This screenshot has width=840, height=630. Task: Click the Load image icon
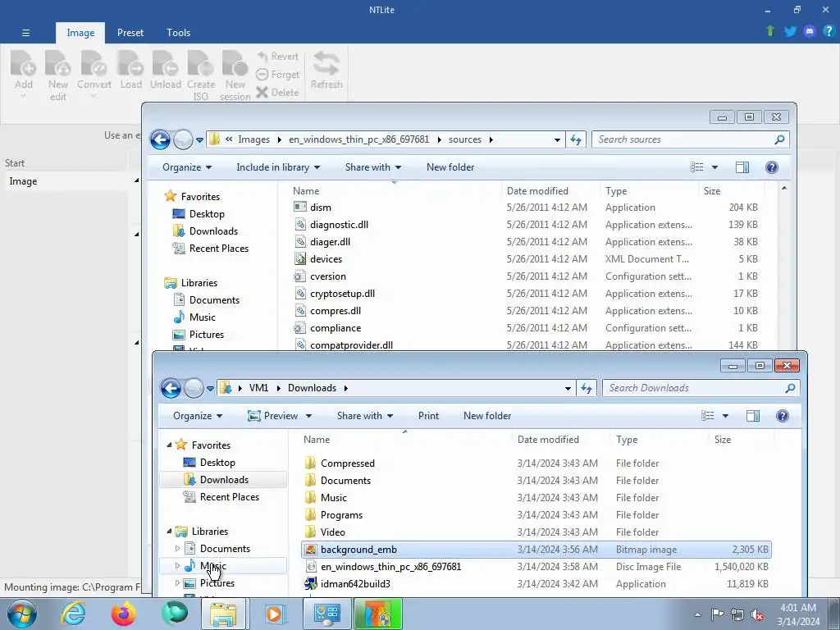click(x=130, y=63)
